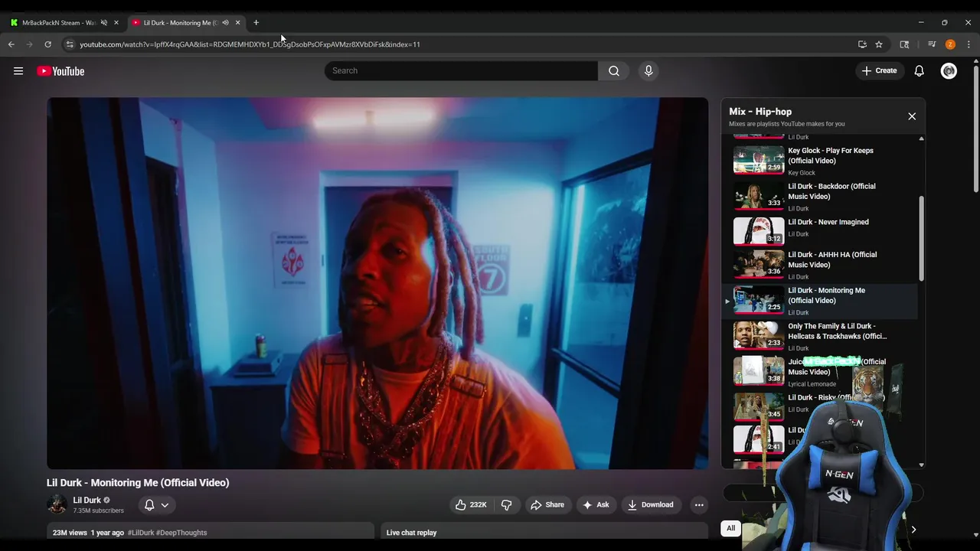Select currently playing Monitoring Me entry
980x551 pixels.
821,301
